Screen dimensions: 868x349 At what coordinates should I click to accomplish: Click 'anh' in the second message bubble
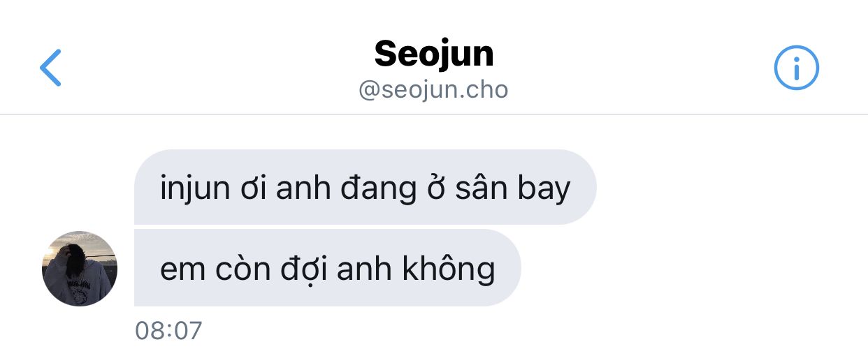[x=368, y=269]
